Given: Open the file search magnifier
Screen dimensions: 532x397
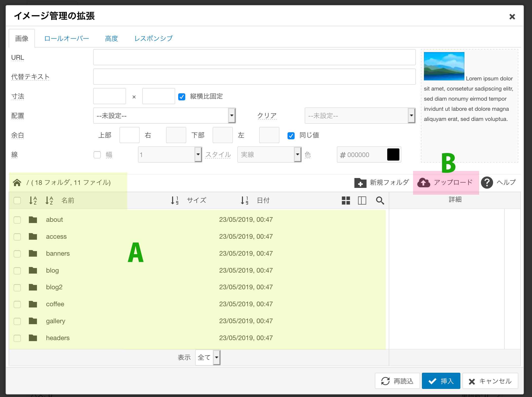Looking at the screenshot, I should point(380,201).
